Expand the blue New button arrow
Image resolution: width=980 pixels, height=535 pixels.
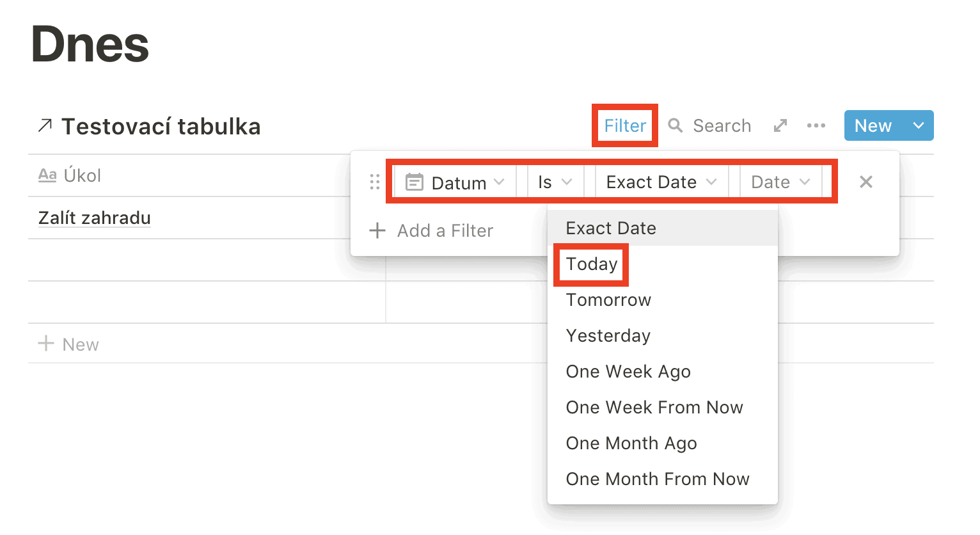point(919,125)
